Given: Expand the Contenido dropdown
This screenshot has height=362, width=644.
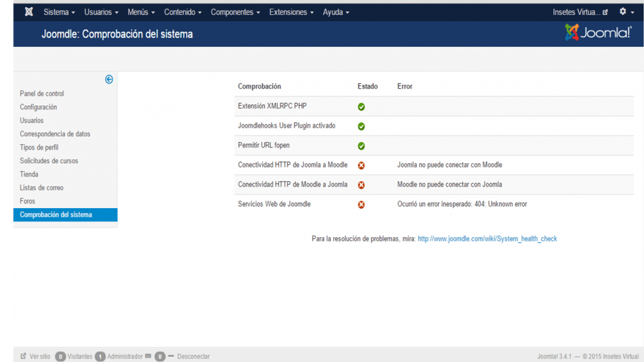Looking at the screenshot, I should pos(183,12).
